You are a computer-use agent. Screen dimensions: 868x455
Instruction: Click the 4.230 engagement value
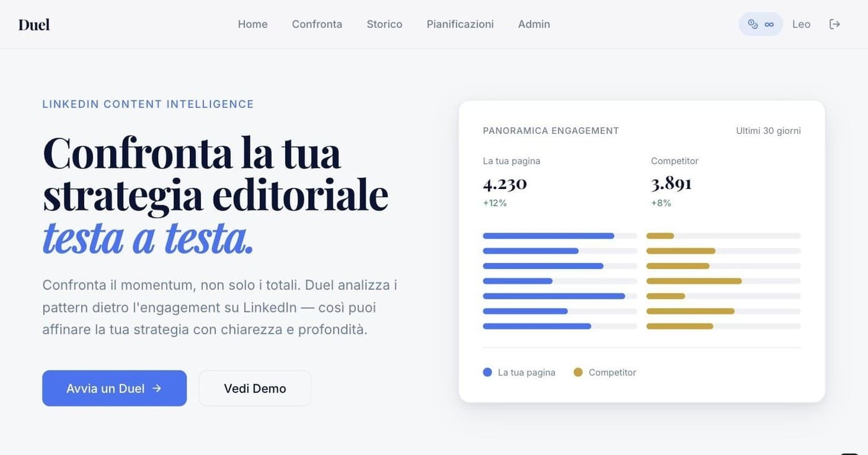pos(505,183)
